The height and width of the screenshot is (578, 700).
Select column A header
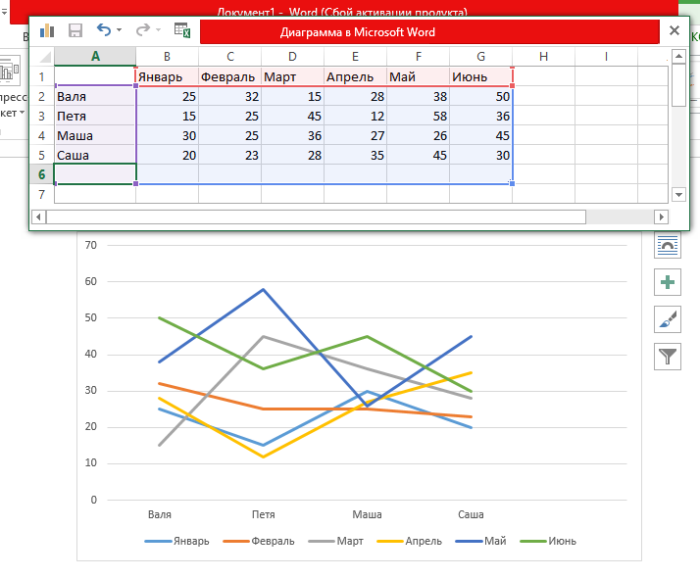point(95,56)
